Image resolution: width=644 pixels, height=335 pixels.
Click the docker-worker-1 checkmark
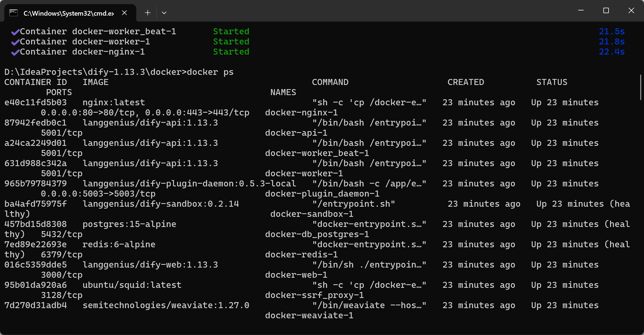(x=15, y=42)
